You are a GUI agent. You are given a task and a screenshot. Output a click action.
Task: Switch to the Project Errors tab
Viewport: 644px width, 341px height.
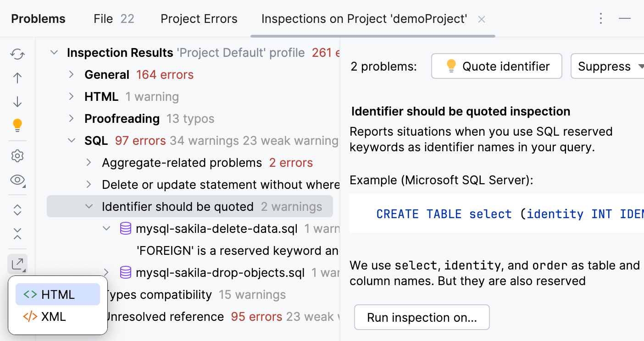(x=199, y=18)
